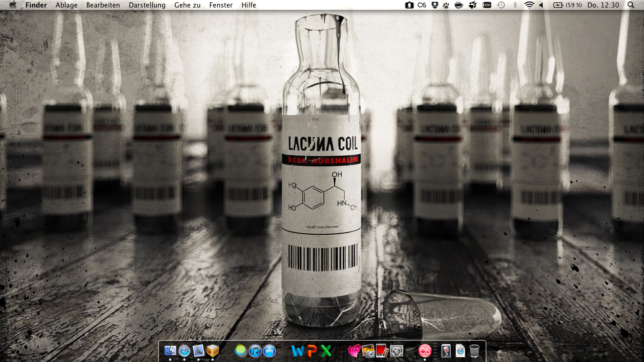The height and width of the screenshot is (362, 644).
Task: Open System Preferences gears in Dock
Action: [x=396, y=351]
